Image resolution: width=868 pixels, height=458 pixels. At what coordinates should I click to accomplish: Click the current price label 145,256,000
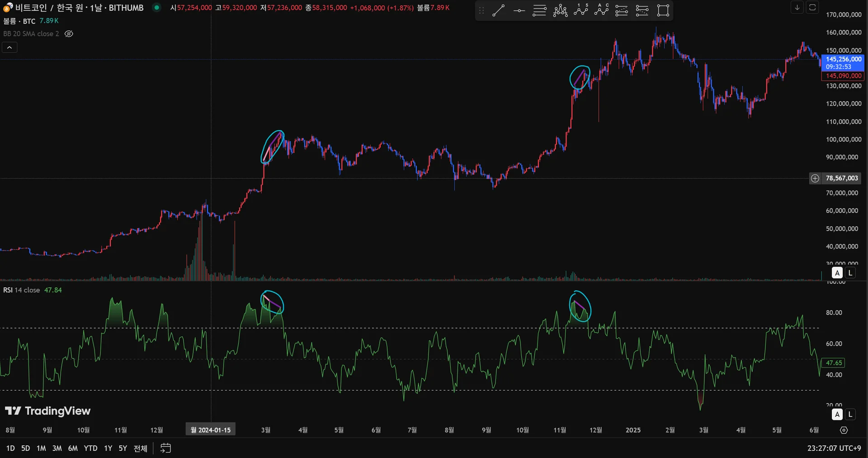[x=844, y=59]
